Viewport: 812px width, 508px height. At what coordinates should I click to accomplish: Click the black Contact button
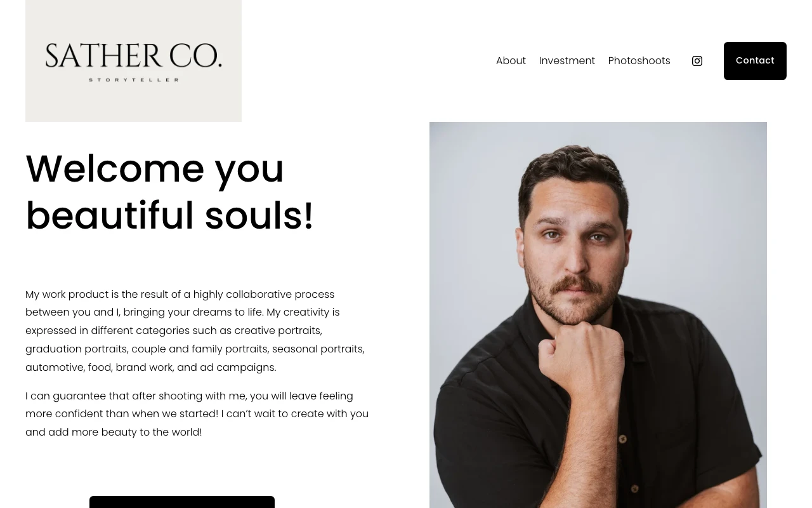[x=755, y=61]
